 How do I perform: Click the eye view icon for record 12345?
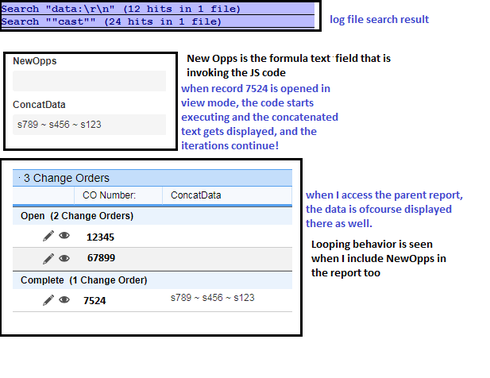[x=64, y=236]
